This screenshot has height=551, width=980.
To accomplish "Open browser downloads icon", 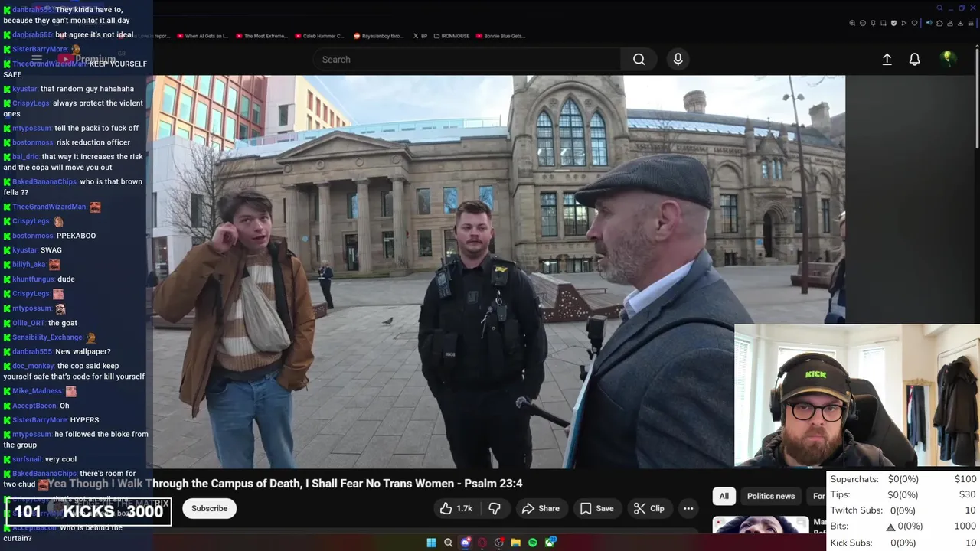I will [x=960, y=23].
